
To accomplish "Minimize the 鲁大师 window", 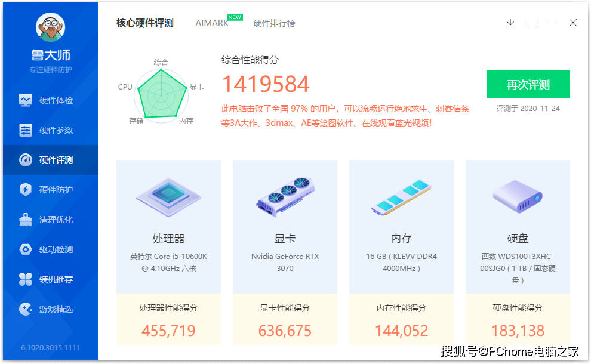I will tap(553, 23).
